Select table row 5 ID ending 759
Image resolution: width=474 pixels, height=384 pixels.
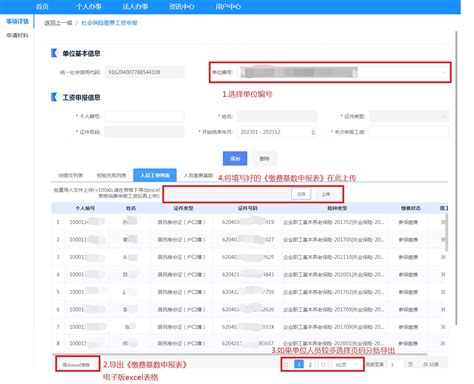point(248,292)
